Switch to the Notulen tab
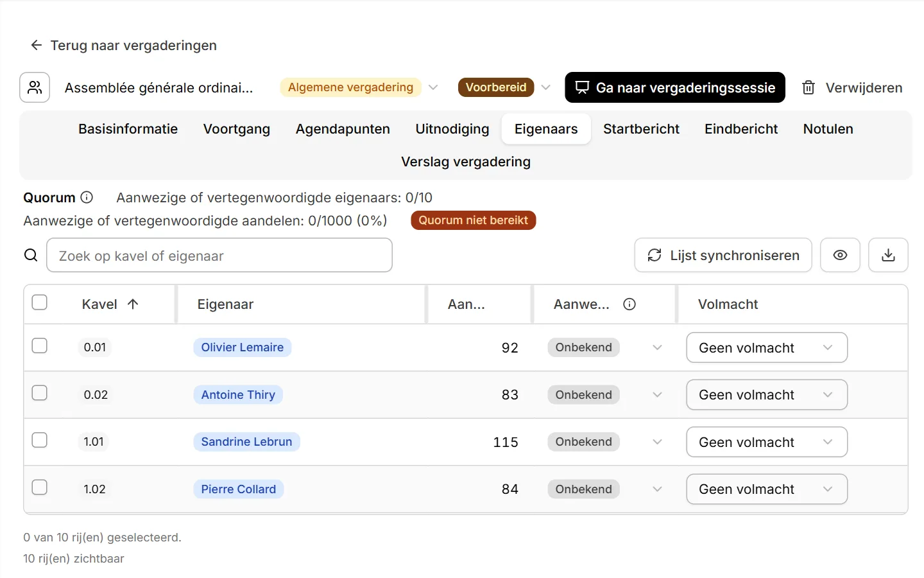This screenshot has height=578, width=924. pos(828,128)
